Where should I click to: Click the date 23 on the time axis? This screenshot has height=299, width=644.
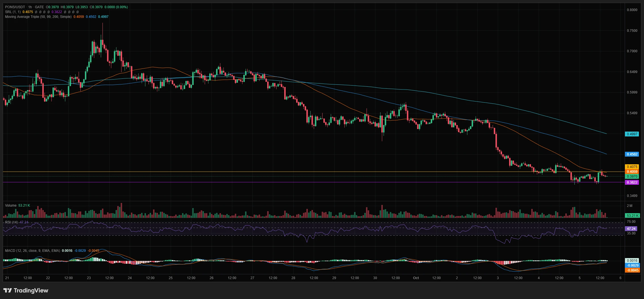pos(89,278)
